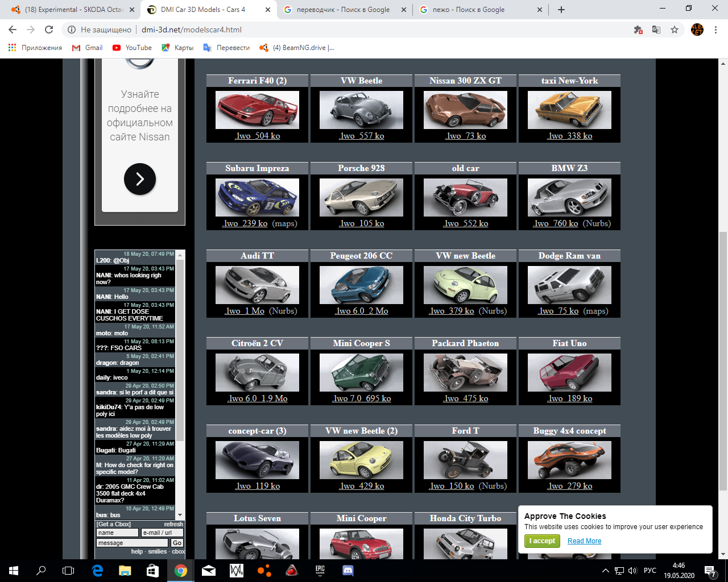Open the chat smilies link

click(x=158, y=551)
